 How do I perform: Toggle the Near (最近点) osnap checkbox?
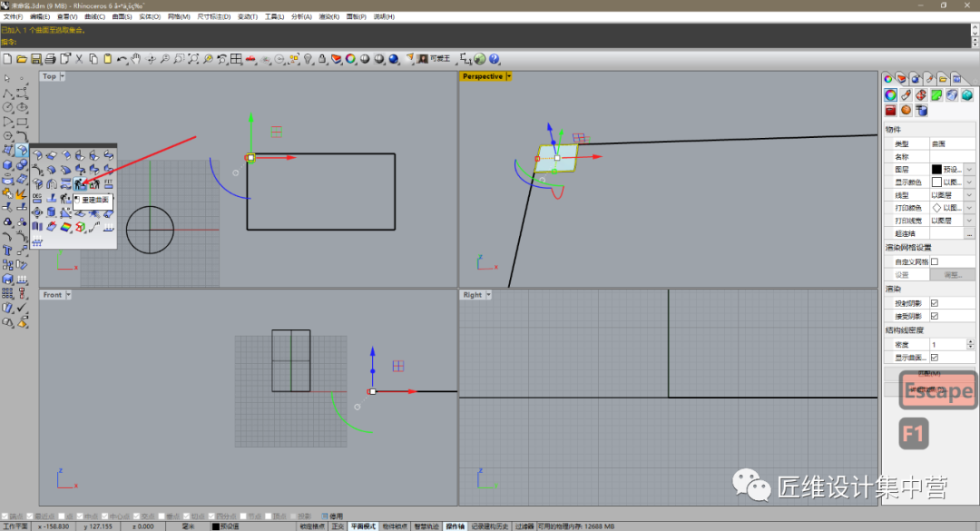(30, 516)
